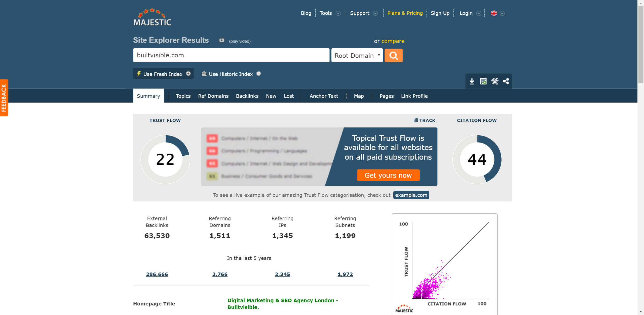Click the CITATION FLOW heading link

click(x=477, y=120)
